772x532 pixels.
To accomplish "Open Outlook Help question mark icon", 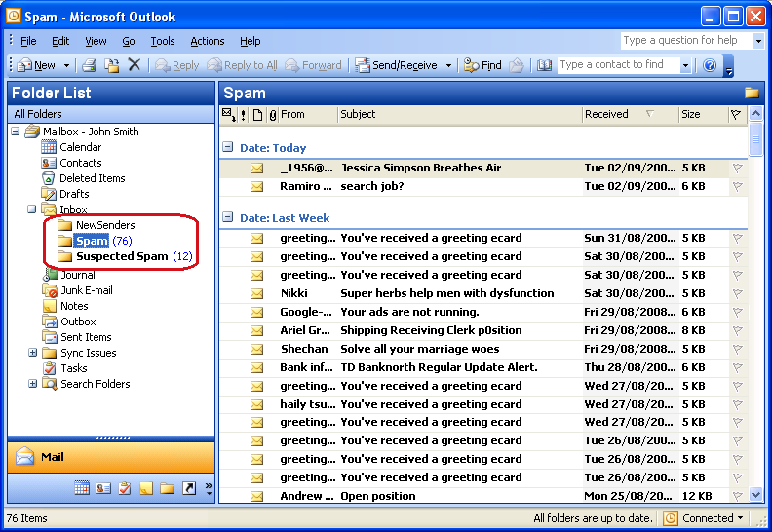I will click(710, 65).
